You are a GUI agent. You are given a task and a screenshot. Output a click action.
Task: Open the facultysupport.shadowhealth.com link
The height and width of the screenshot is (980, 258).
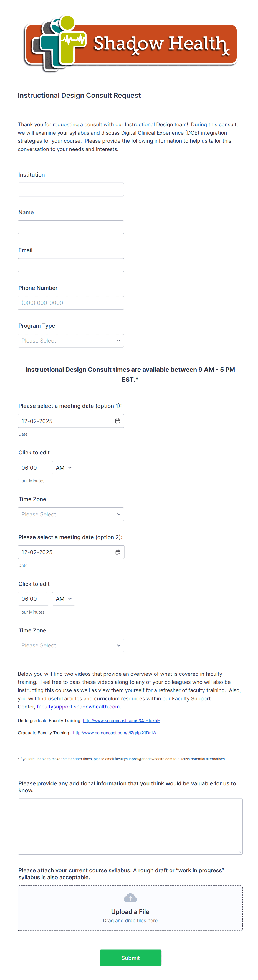[78, 707]
